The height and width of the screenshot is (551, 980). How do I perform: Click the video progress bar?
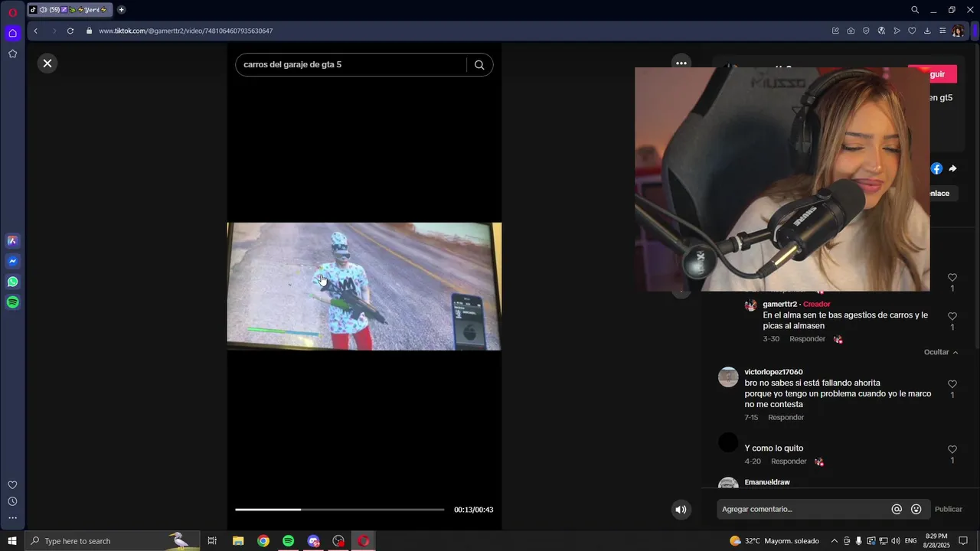(339, 510)
